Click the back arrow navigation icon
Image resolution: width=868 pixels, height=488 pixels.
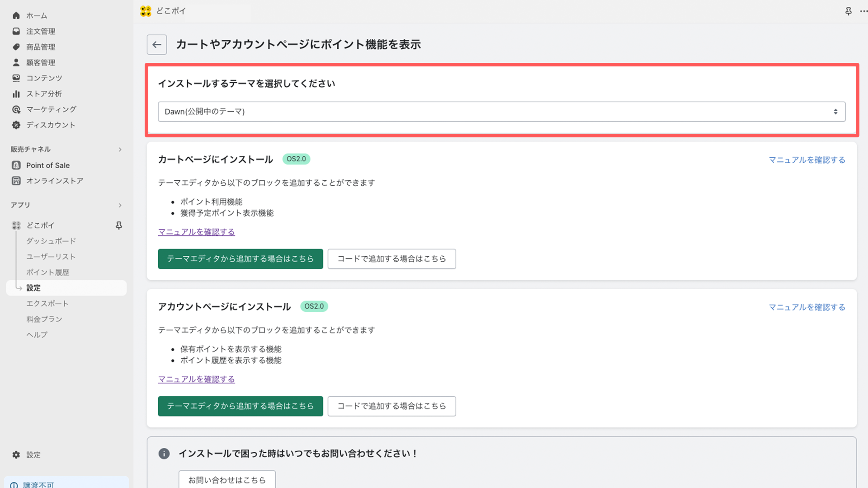click(156, 45)
